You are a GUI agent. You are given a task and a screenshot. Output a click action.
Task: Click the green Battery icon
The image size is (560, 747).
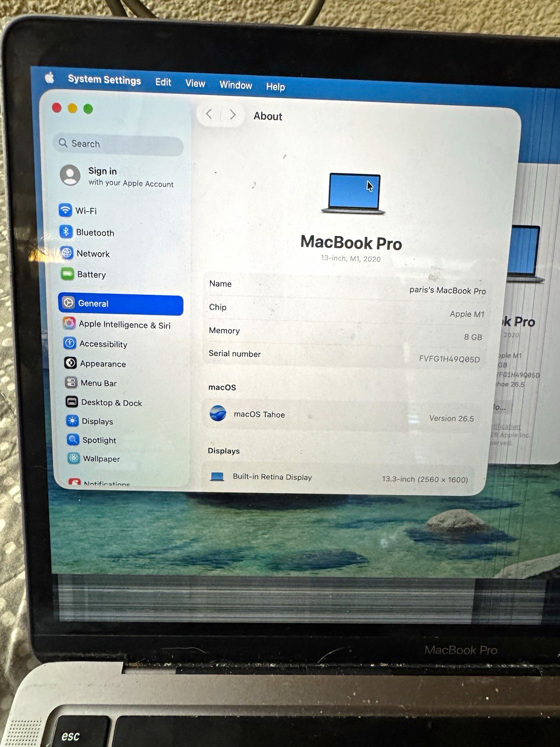click(x=68, y=274)
